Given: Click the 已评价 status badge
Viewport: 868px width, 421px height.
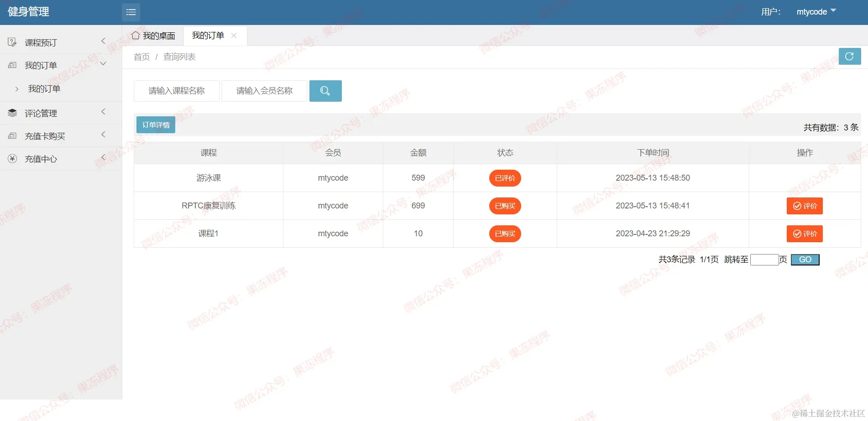Looking at the screenshot, I should coord(505,178).
